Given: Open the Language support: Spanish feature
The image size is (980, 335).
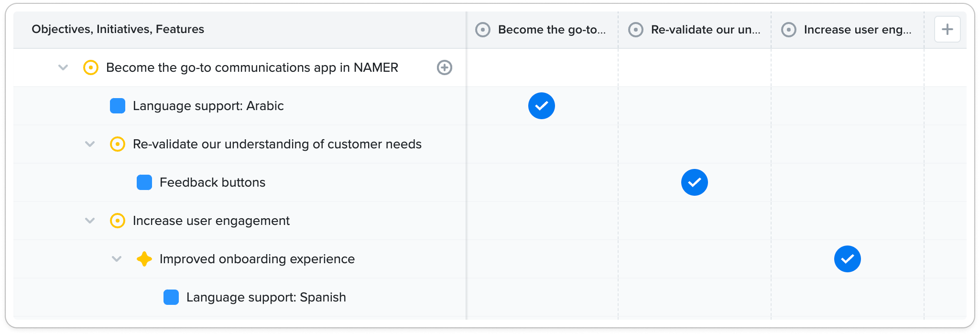Looking at the screenshot, I should click(266, 297).
